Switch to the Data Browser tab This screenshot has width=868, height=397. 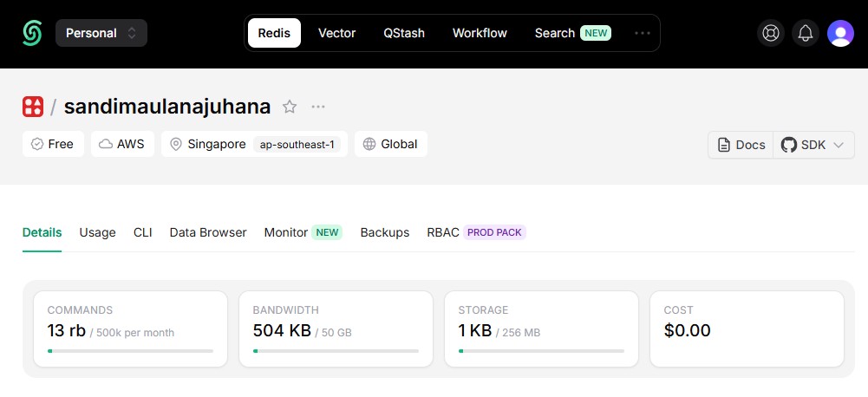coord(208,232)
